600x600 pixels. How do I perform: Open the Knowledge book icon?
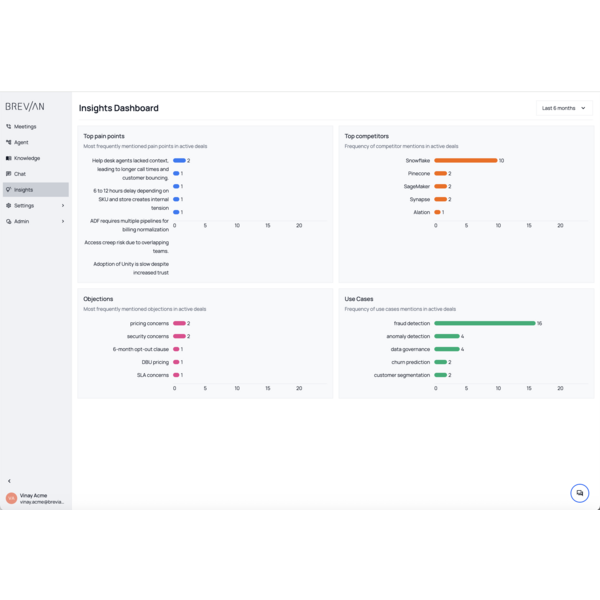(x=9, y=158)
